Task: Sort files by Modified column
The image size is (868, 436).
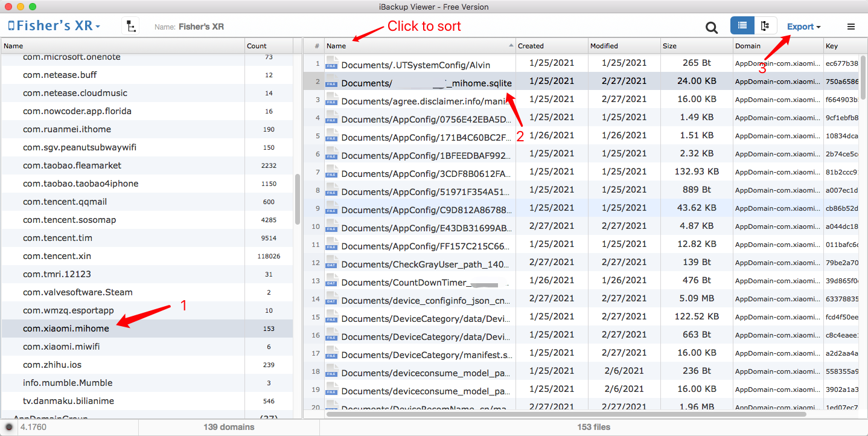Action: point(624,46)
